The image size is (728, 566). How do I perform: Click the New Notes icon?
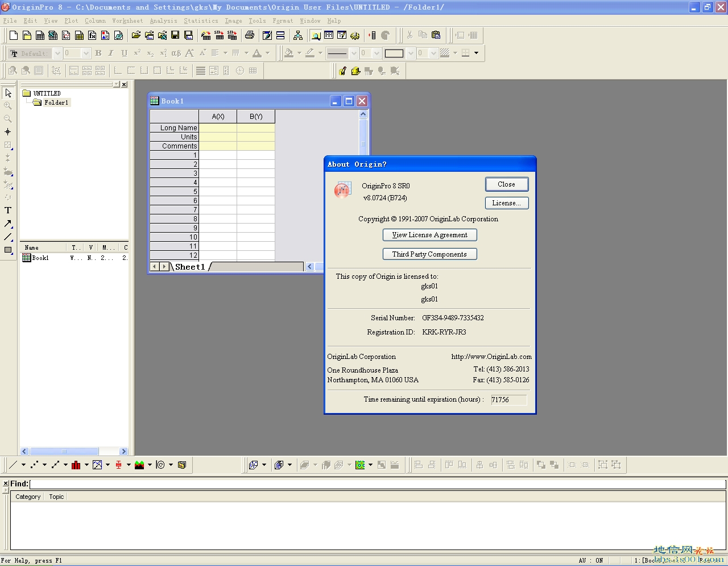[x=118, y=35]
